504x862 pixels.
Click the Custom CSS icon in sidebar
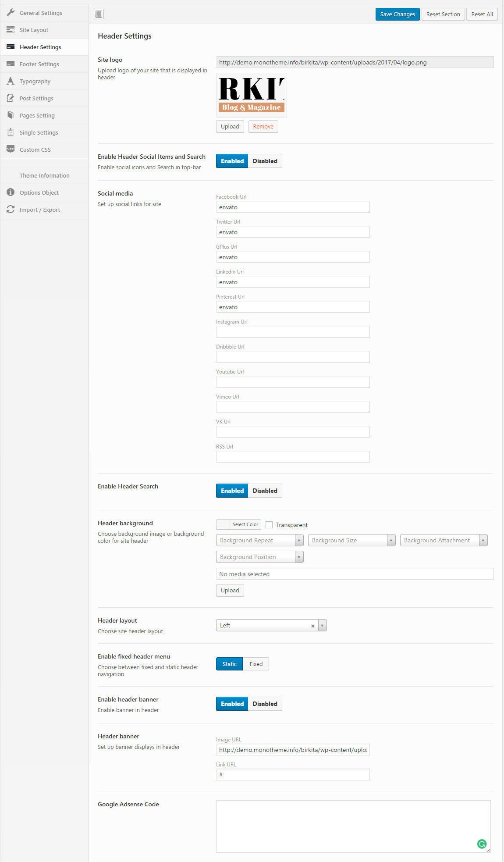coord(11,149)
